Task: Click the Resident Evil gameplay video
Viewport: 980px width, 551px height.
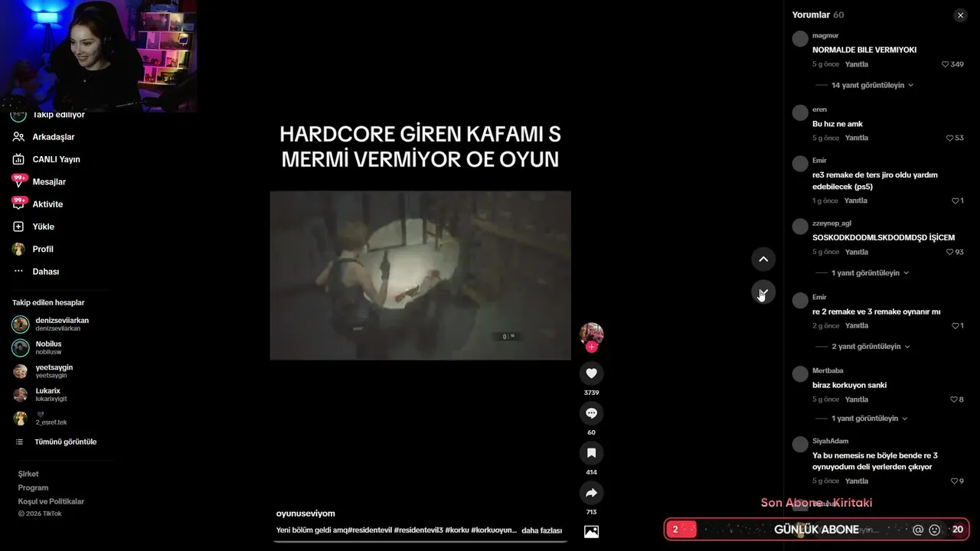Action: point(420,275)
